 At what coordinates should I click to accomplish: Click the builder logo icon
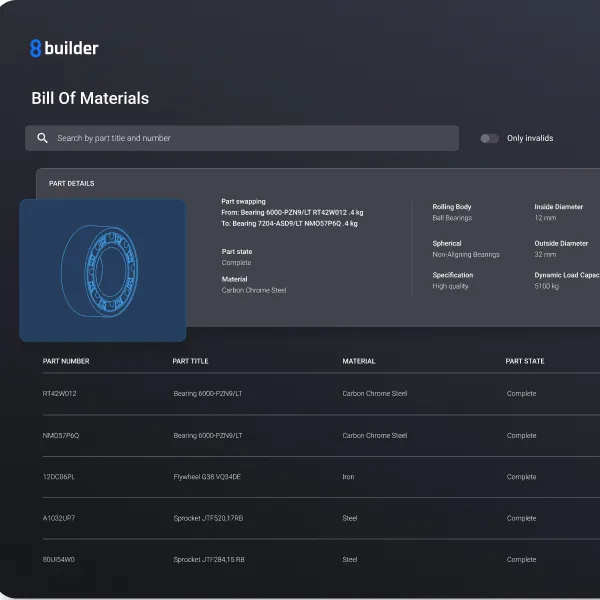36,49
